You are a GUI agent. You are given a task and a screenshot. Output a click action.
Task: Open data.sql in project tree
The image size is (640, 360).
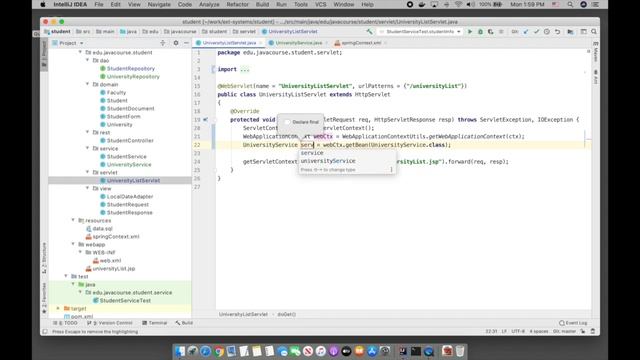[x=102, y=229]
